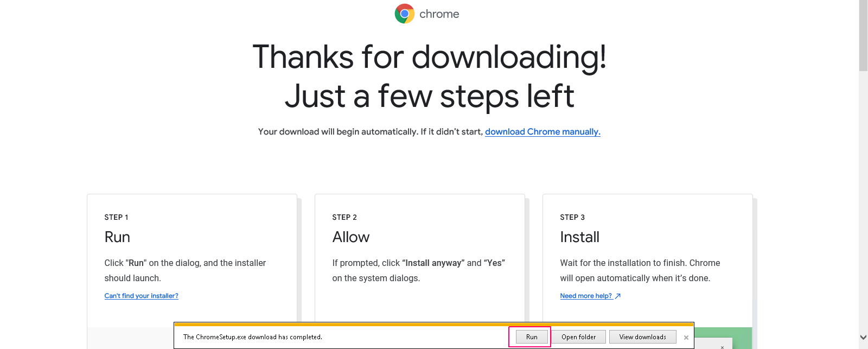Click the download completed message text
This screenshot has height=349, width=868.
[253, 337]
